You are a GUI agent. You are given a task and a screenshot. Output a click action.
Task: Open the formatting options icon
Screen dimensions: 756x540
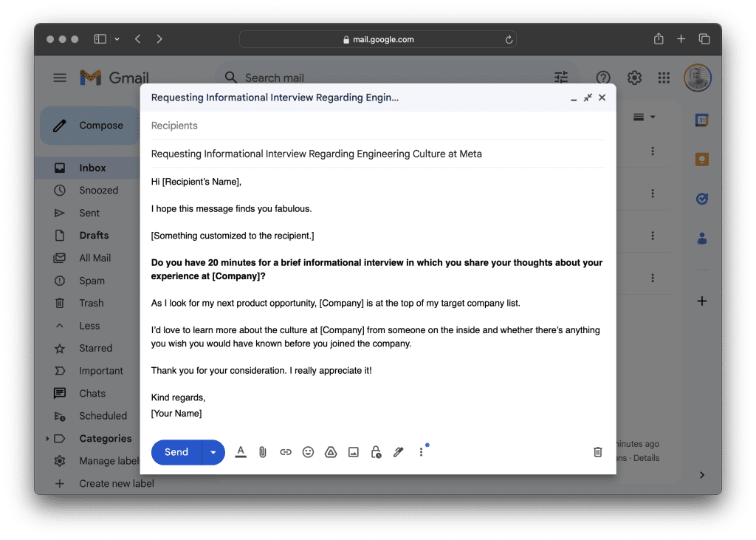click(x=241, y=452)
